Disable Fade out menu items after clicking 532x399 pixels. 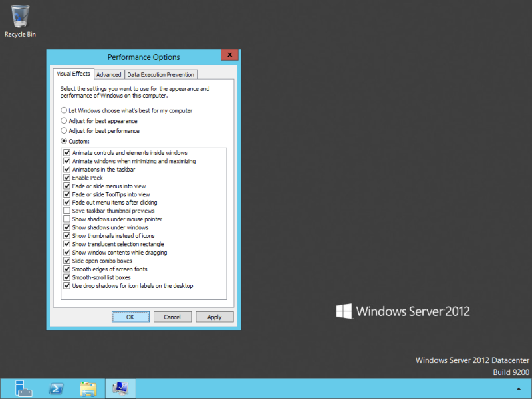67,203
